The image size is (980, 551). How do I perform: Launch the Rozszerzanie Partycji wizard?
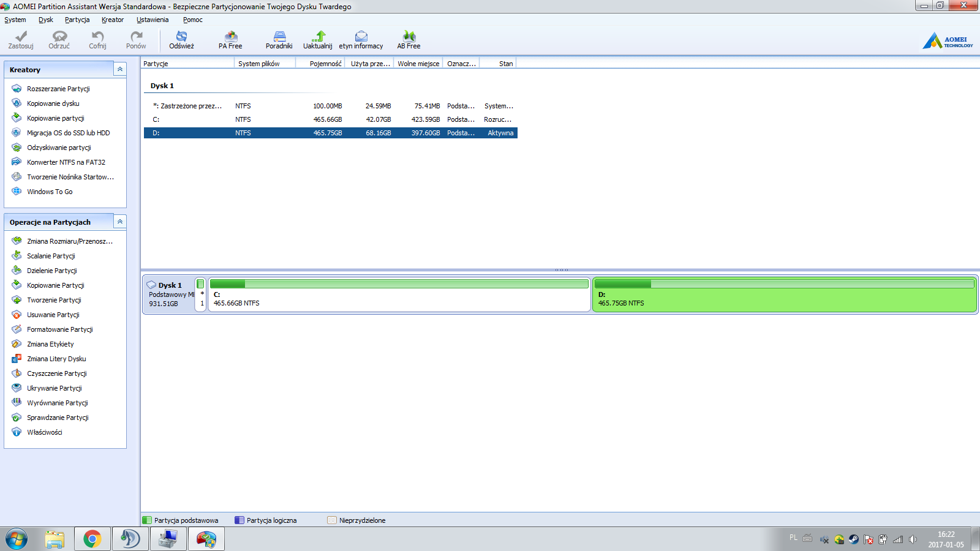(x=58, y=89)
